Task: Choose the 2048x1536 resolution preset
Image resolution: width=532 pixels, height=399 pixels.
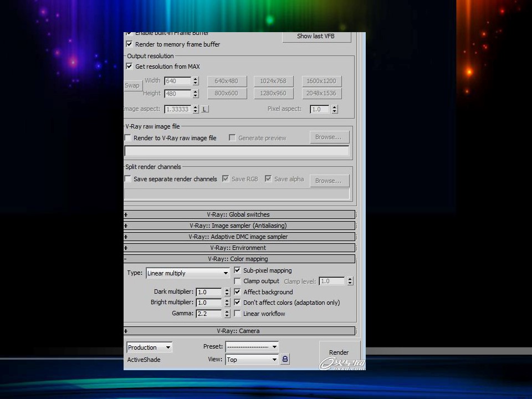Action: click(x=321, y=93)
